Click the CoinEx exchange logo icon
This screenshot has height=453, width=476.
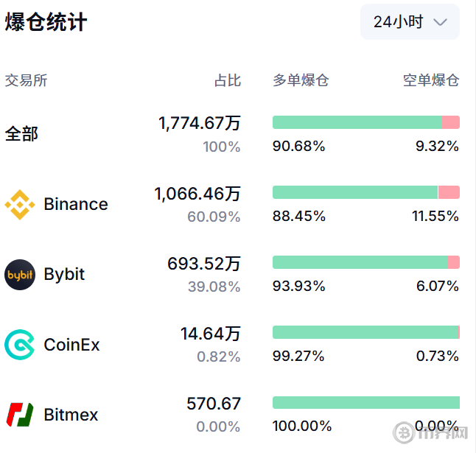pos(20,345)
